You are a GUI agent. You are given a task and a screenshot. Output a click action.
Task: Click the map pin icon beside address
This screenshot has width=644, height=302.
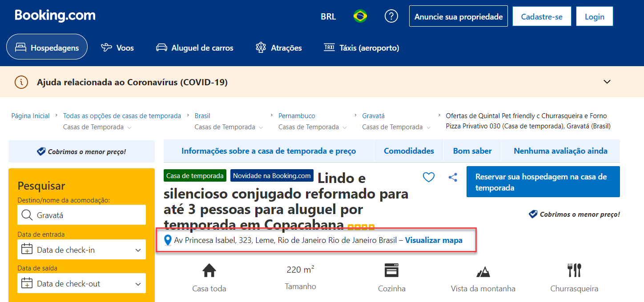(168, 240)
